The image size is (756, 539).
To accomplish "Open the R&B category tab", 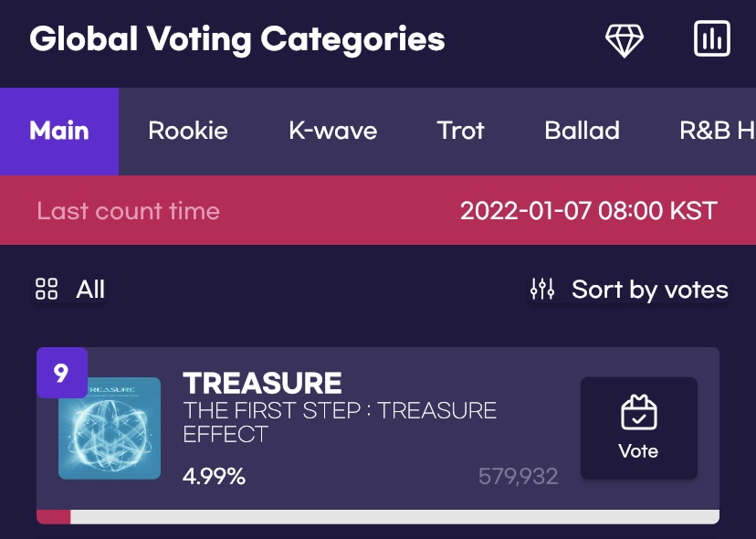I will click(717, 131).
